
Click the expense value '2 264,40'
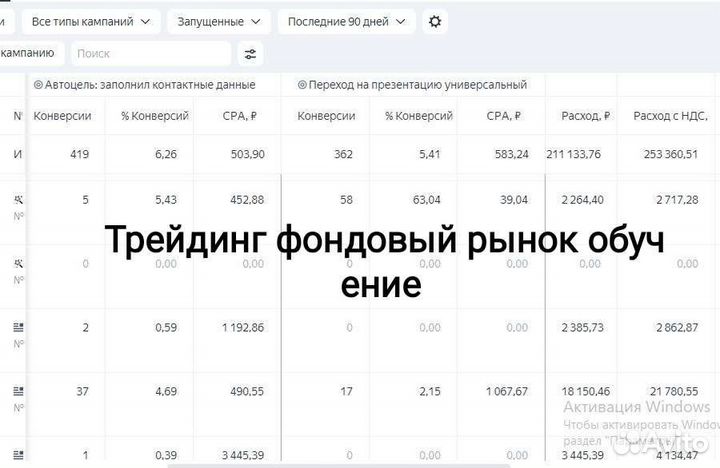tap(582, 200)
